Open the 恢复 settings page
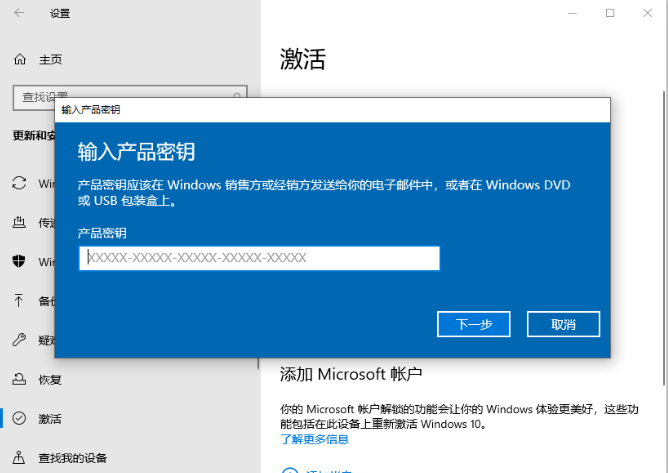This screenshot has height=473, width=668. coord(50,379)
